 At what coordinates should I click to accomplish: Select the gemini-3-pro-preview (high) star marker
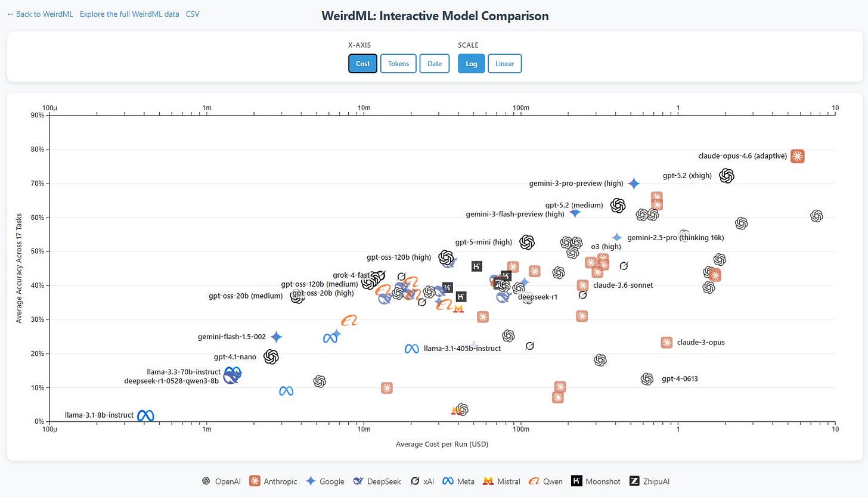(x=634, y=184)
